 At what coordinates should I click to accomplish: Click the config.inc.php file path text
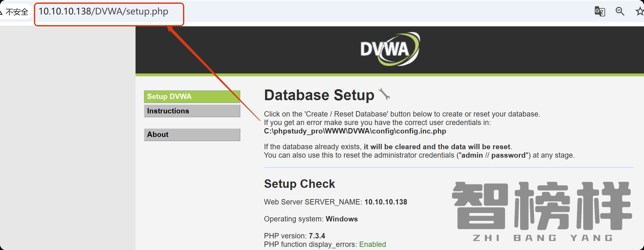click(355, 131)
